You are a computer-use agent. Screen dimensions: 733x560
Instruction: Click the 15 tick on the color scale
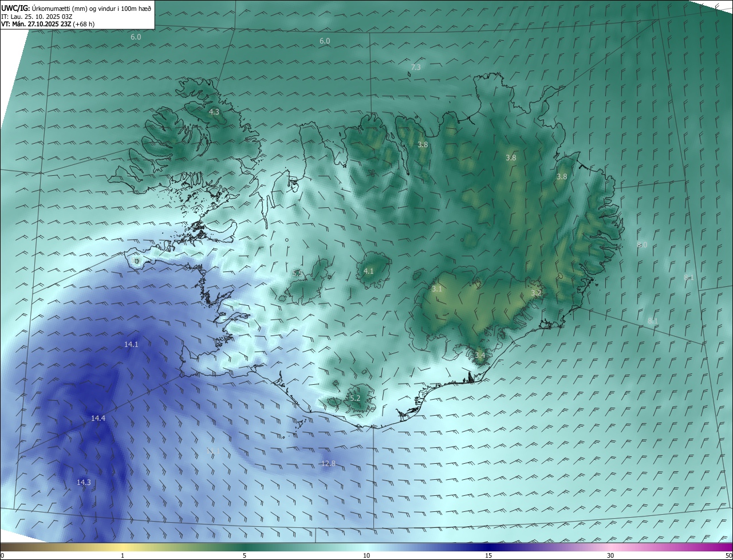click(x=488, y=555)
